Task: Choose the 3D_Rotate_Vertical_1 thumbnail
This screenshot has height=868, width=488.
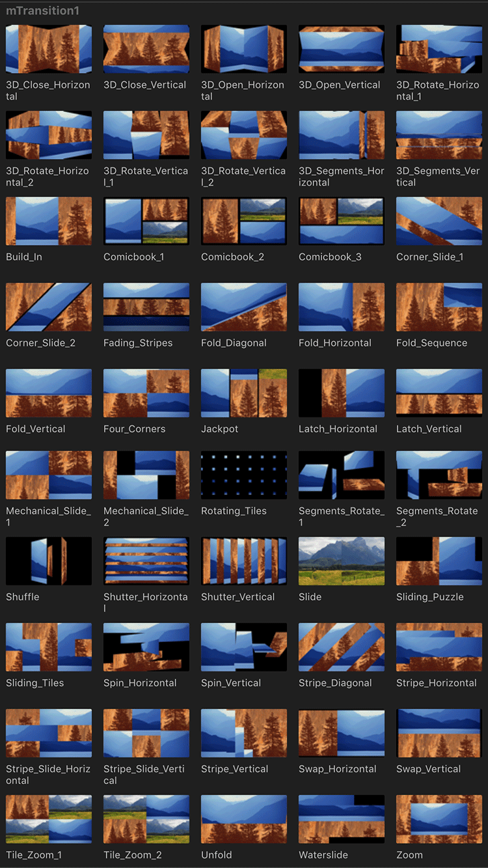Action: 146,135
